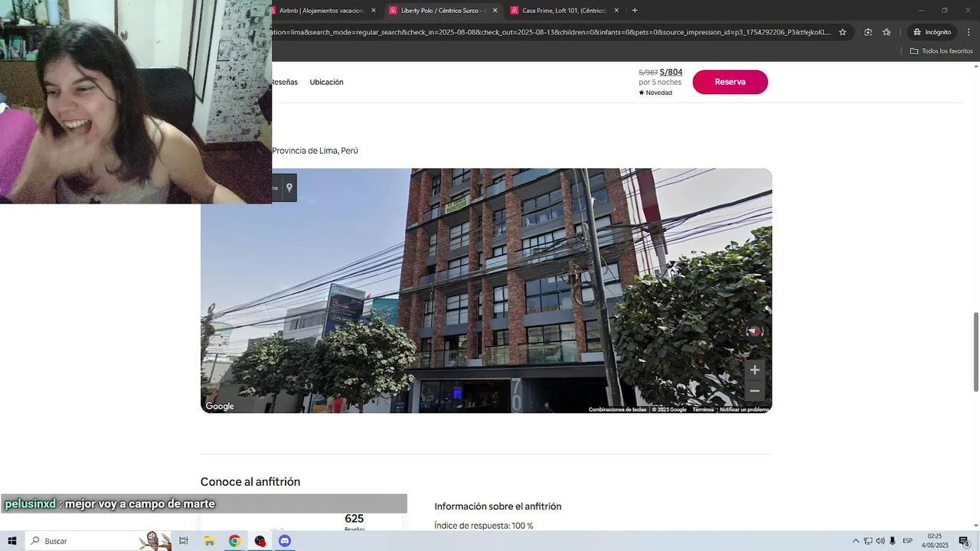Open Chrome's three-dot menu
This screenshot has width=980, height=551.
[x=969, y=32]
